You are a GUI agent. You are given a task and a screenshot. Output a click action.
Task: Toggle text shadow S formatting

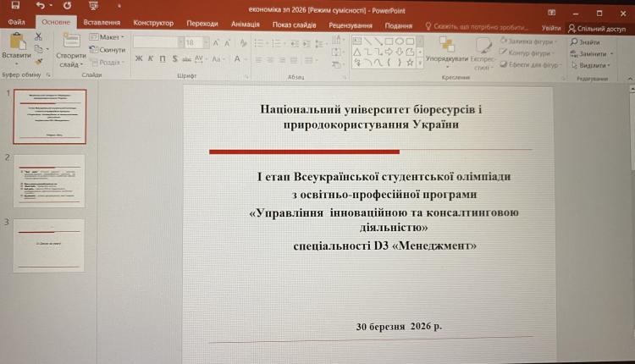tap(174, 58)
